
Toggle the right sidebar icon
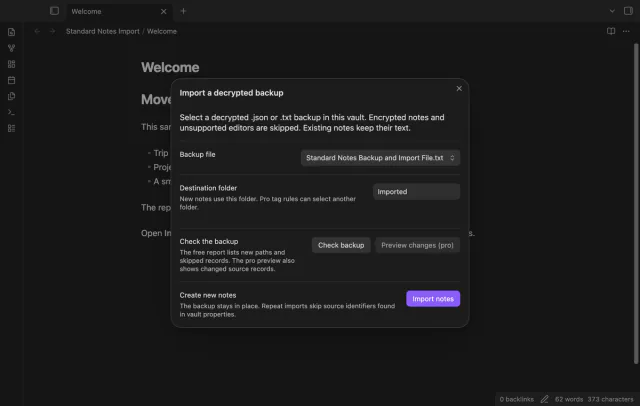(628, 11)
